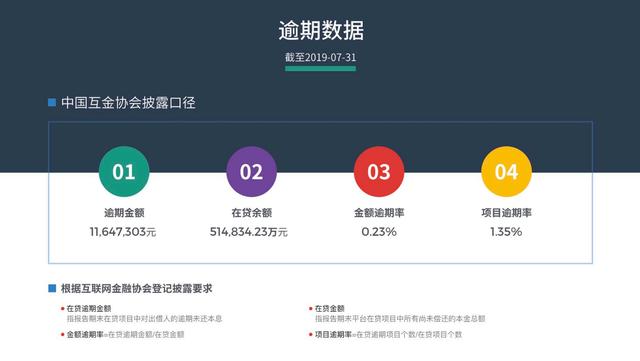Click the 金额逾期率 label under 03

pyautogui.click(x=379, y=213)
